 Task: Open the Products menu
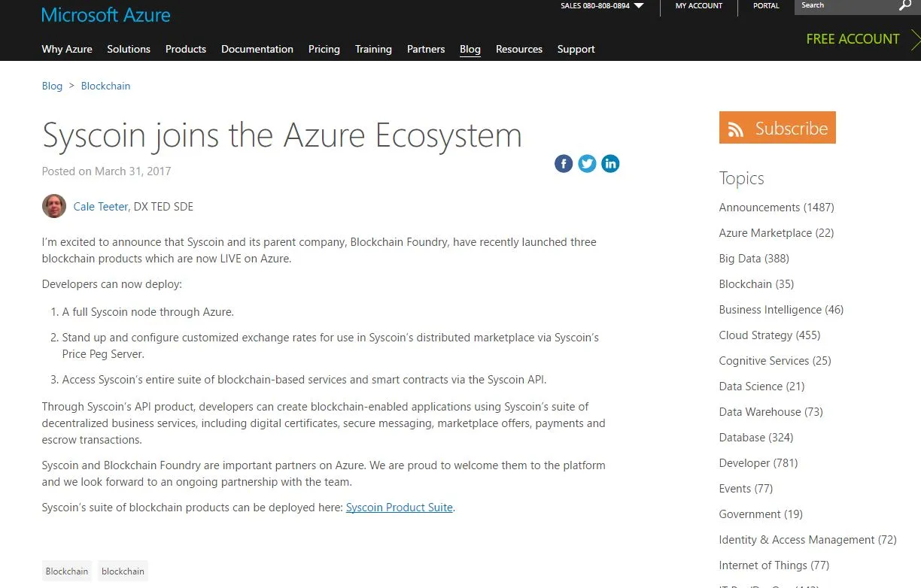(186, 49)
